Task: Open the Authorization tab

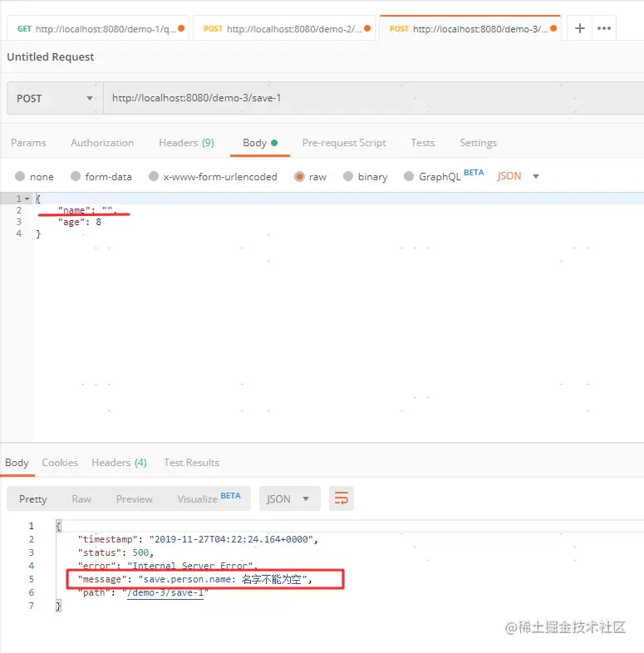Action: (102, 143)
